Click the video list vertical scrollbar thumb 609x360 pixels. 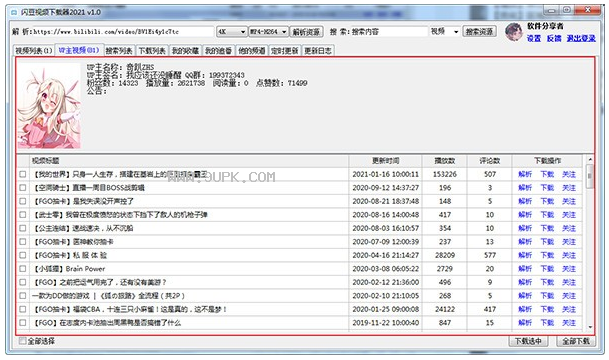(590, 177)
